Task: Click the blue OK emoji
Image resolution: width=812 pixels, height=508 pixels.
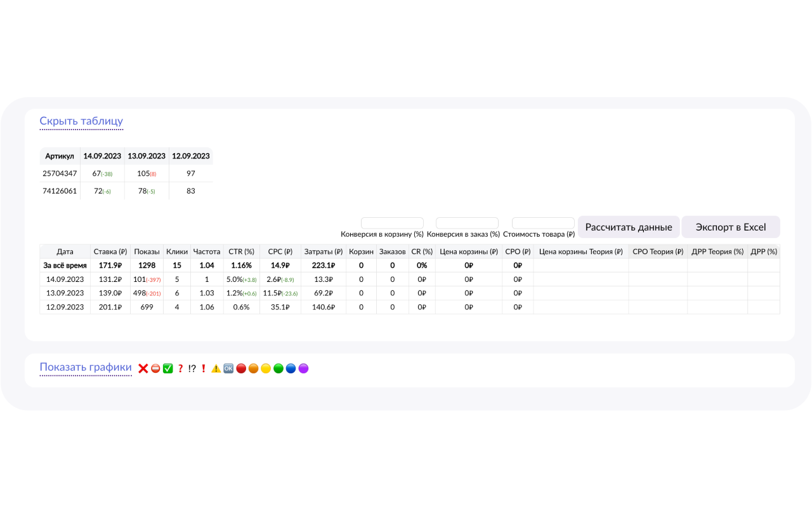Action: (228, 368)
